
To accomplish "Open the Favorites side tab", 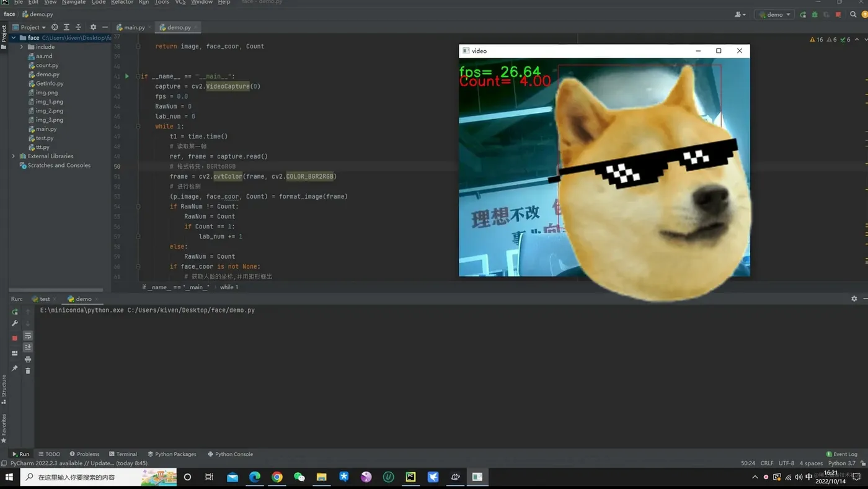I will click(4, 428).
